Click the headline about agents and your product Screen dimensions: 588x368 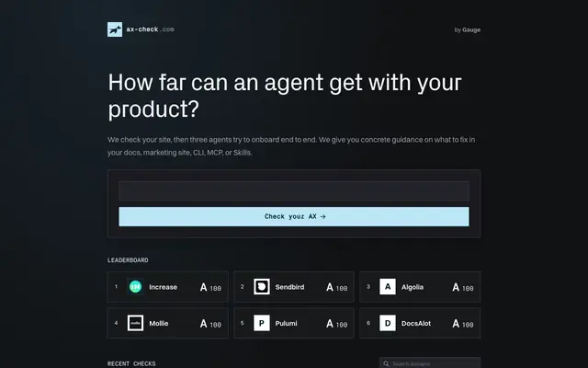point(285,96)
